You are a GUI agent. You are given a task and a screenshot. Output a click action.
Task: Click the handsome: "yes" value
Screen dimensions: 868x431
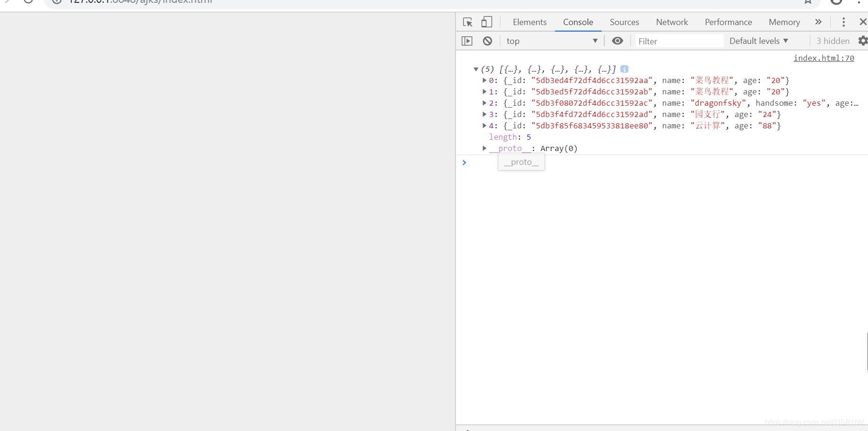814,103
